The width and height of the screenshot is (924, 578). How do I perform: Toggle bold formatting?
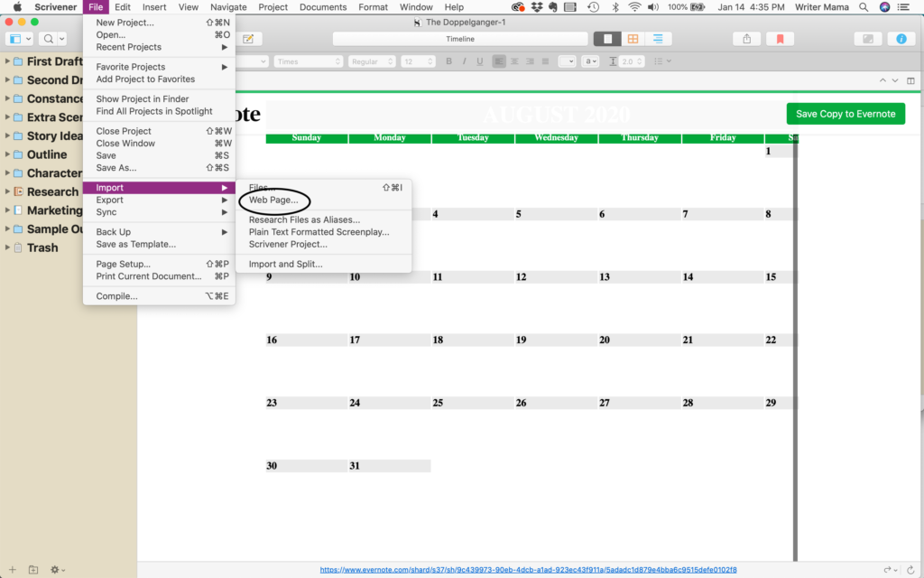449,61
